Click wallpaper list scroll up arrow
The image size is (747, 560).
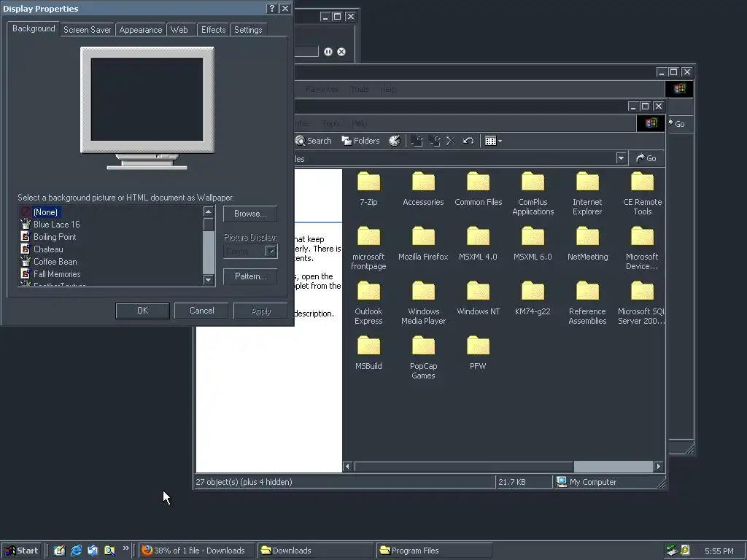(208, 211)
